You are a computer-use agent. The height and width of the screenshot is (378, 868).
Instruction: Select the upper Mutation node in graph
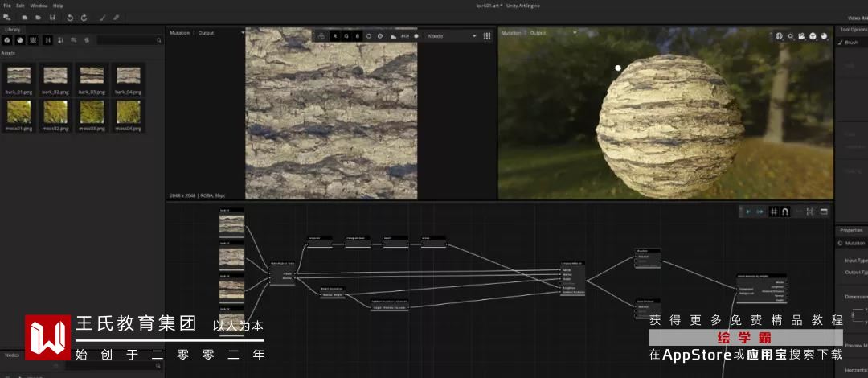[649, 258]
